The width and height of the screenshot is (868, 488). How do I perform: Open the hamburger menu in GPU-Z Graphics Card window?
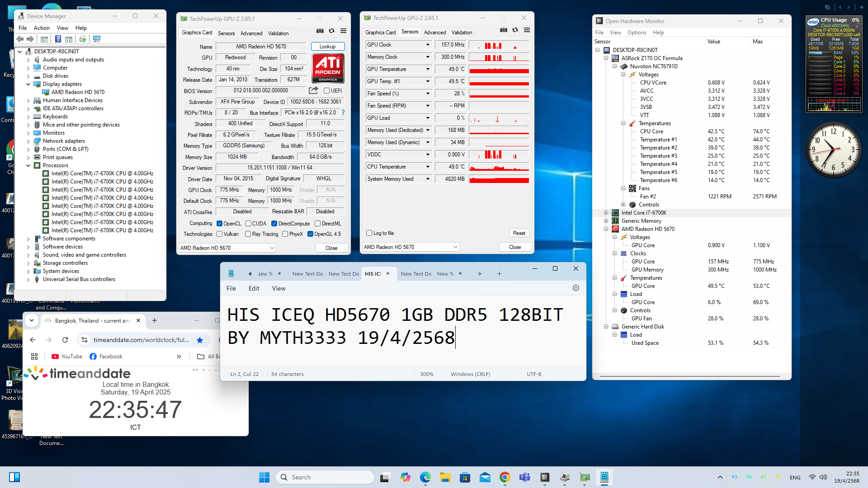point(344,31)
